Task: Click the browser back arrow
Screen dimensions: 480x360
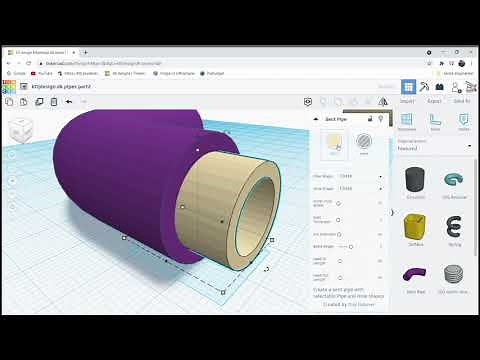Action: 9,63
